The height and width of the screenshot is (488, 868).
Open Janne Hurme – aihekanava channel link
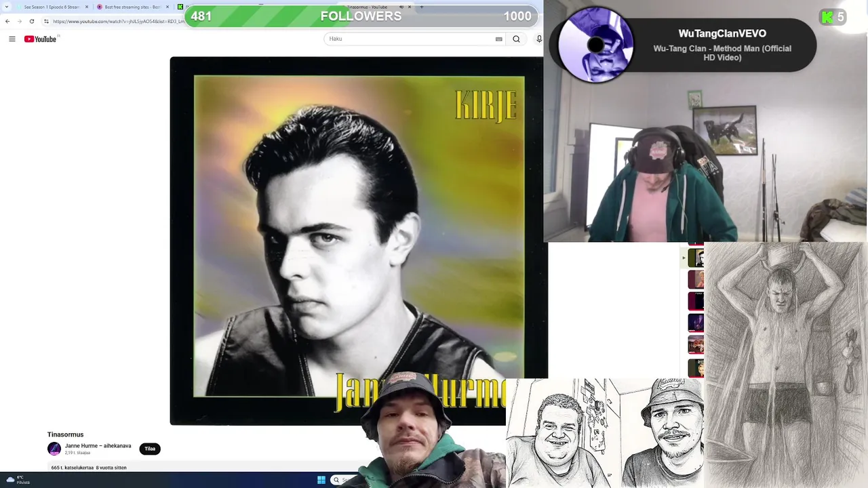pos(98,446)
